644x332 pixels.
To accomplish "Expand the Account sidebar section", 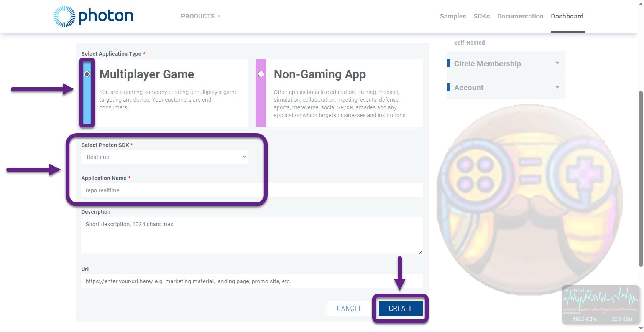I will [506, 88].
